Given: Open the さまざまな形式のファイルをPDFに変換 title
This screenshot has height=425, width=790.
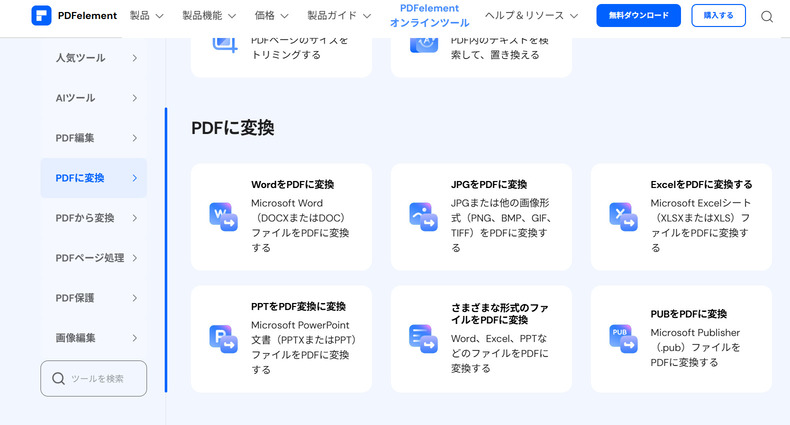Looking at the screenshot, I should 500,314.
